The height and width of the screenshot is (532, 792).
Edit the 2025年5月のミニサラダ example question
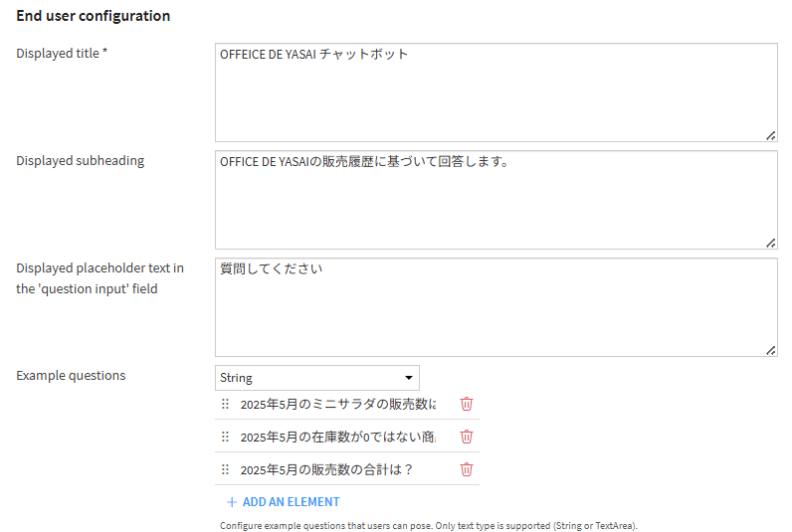click(x=338, y=404)
